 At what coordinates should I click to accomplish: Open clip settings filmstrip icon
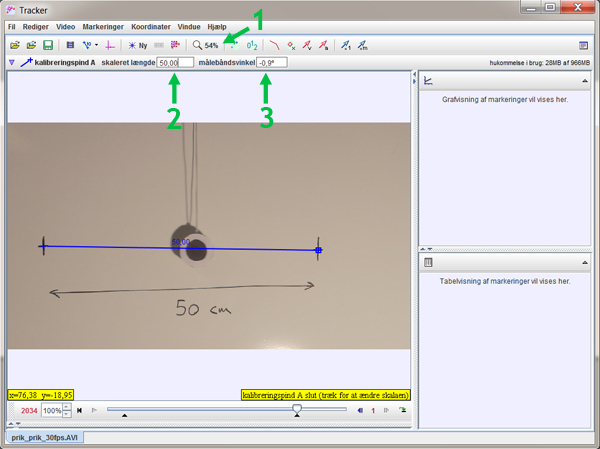(70, 45)
